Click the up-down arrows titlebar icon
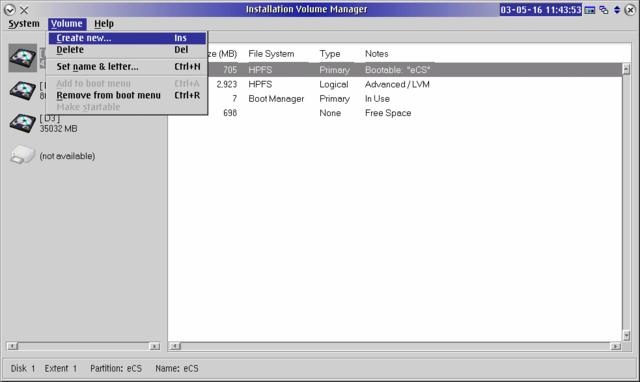The width and height of the screenshot is (640, 382). (x=617, y=10)
